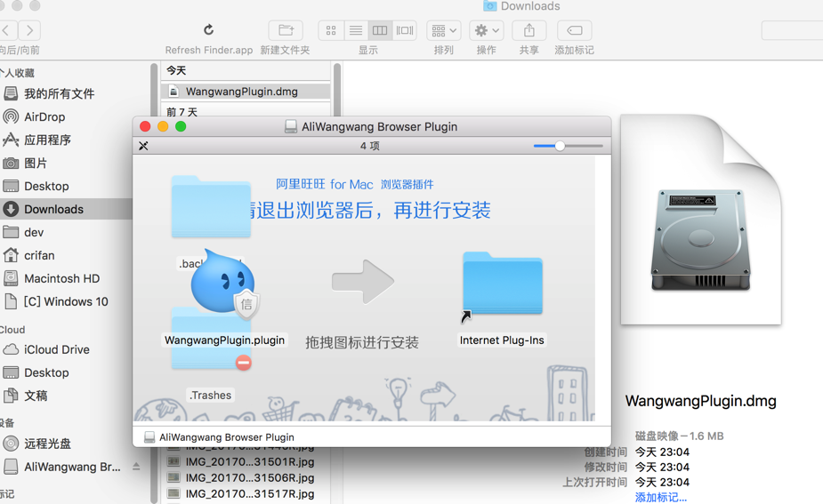Switch to icon view mode
Screen dimensions: 823x504
(331, 30)
